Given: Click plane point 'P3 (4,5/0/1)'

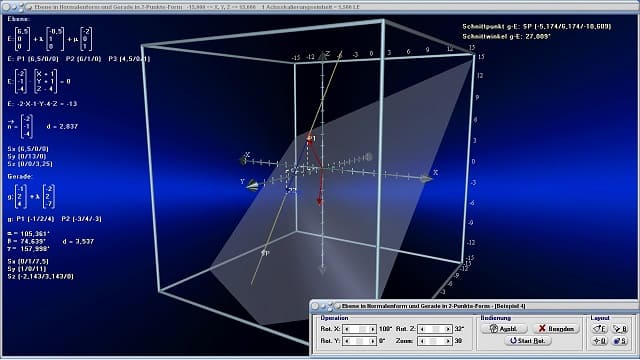Looking at the screenshot, I should click(x=129, y=59).
